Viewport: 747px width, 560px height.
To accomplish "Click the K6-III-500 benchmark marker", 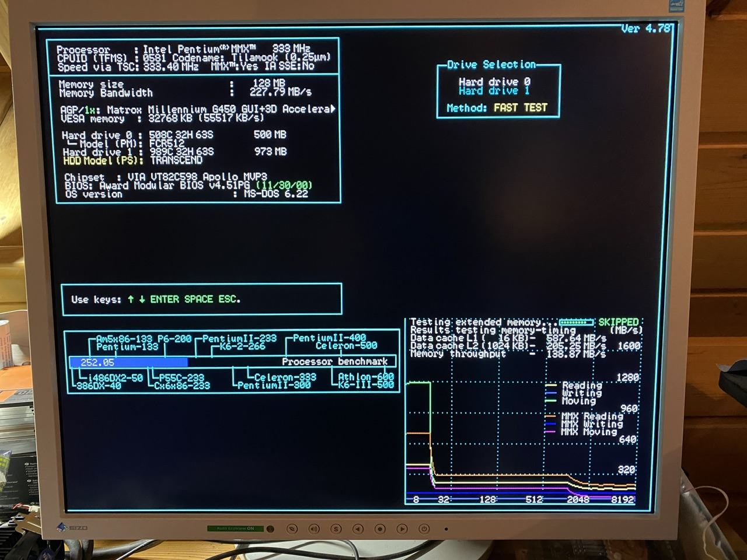I will click(366, 385).
